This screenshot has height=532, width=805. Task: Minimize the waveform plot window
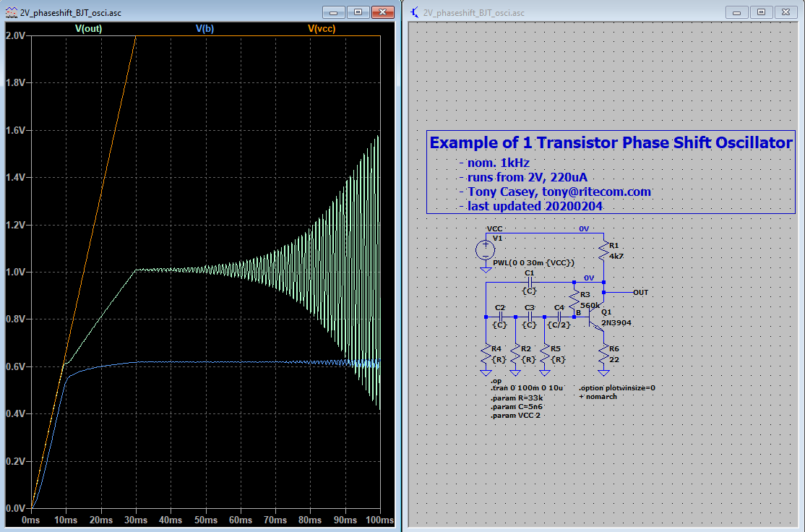[334, 12]
